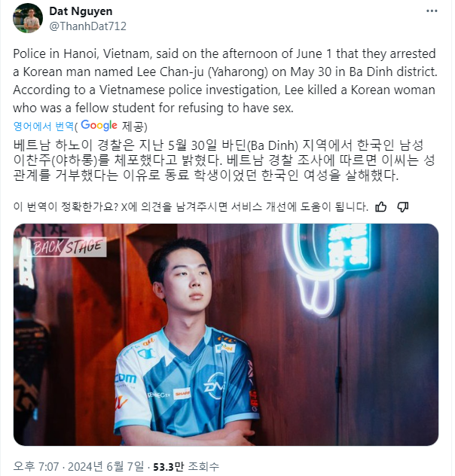This screenshot has height=476, width=455.
Task: Click the 53.3만 조회수 view count
Action: 186,466
